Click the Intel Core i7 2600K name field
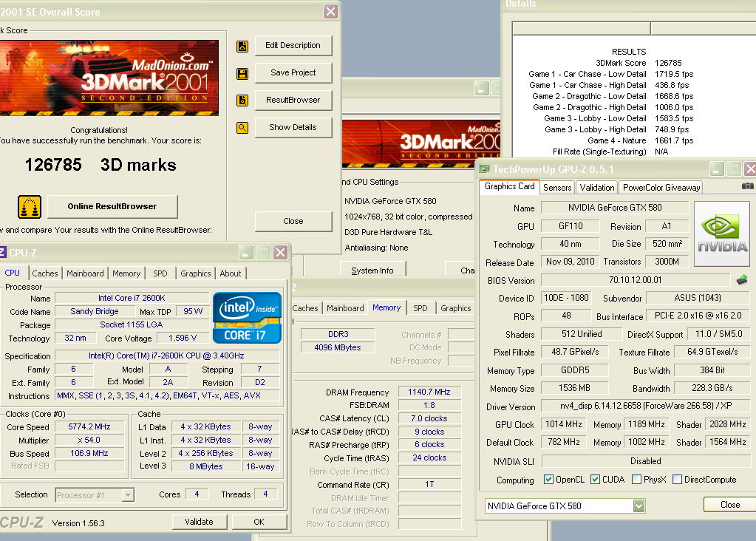This screenshot has height=541, width=756. [132, 298]
